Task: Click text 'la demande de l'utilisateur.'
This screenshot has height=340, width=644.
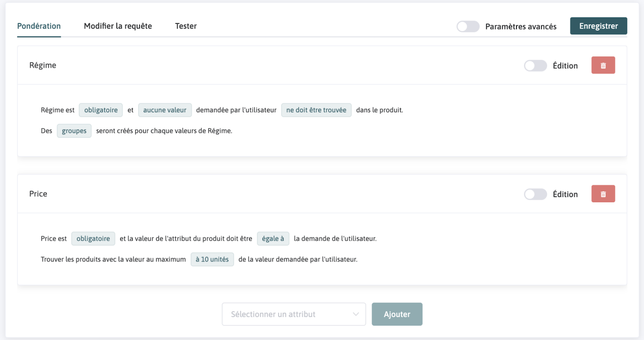Action: coord(335,238)
